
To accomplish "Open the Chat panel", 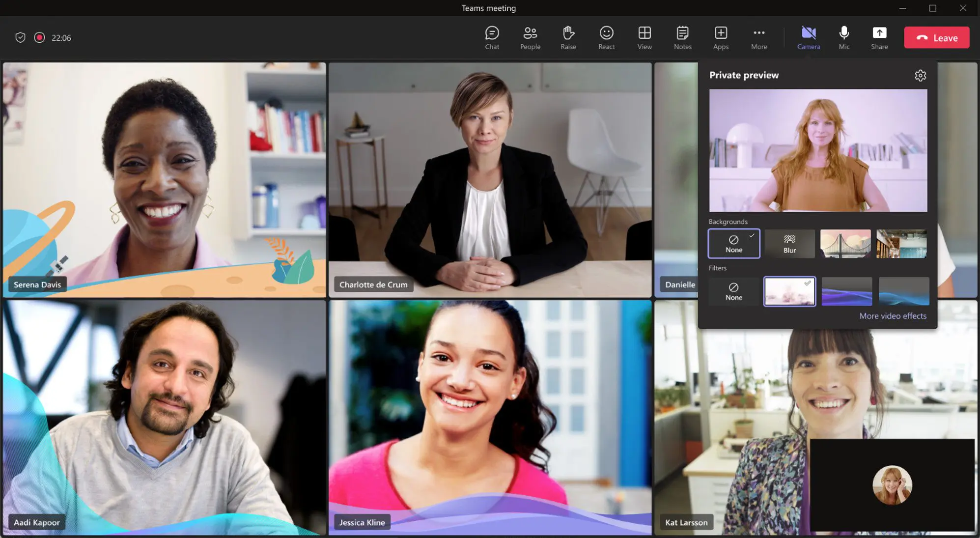I will [x=492, y=37].
